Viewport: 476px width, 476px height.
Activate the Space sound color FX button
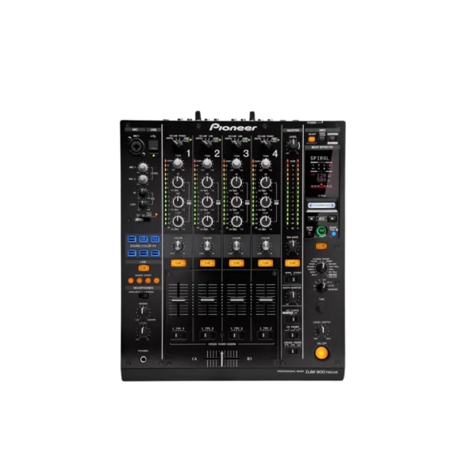132,239
